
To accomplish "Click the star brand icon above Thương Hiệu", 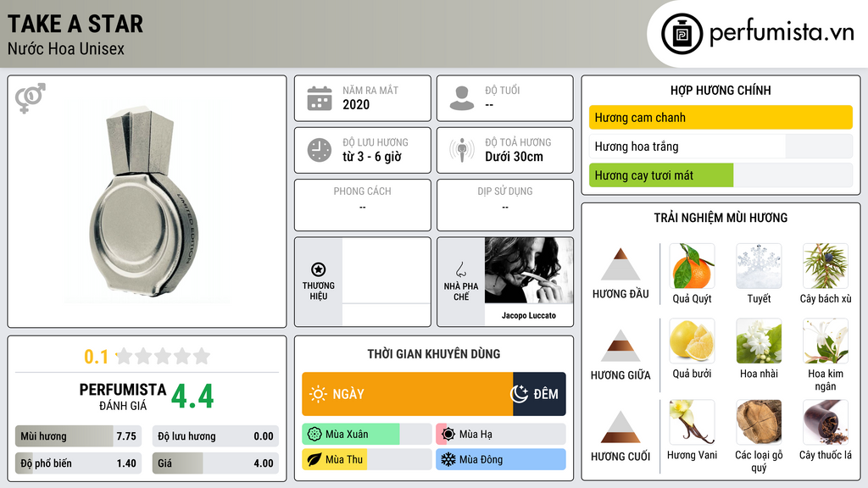I will [319, 269].
